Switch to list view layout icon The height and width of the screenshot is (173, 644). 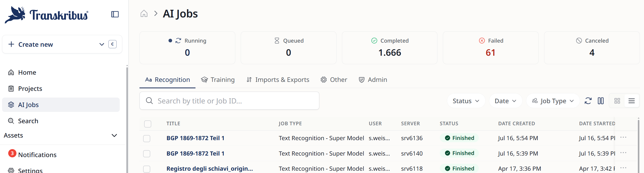(632, 101)
